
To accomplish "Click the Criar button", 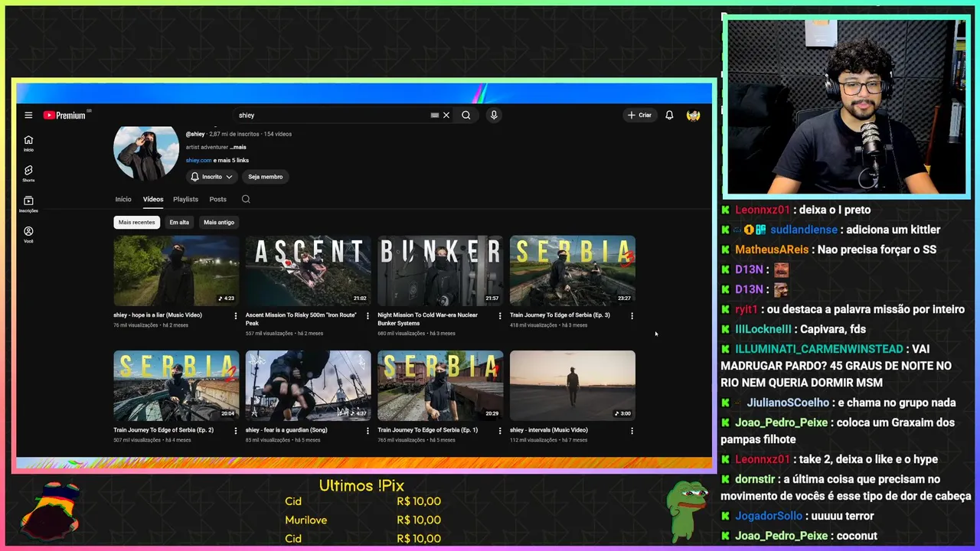I will [x=639, y=116].
